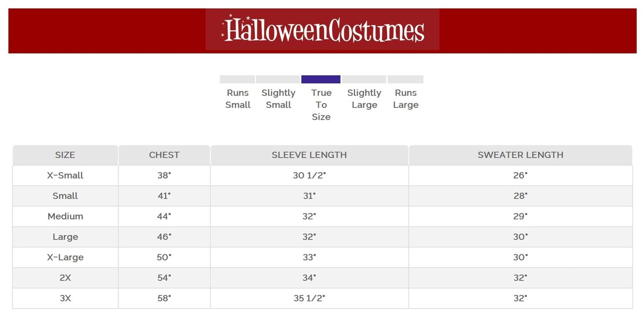Select the 2X size row label
Screen dimensions: 644x321
65,278
